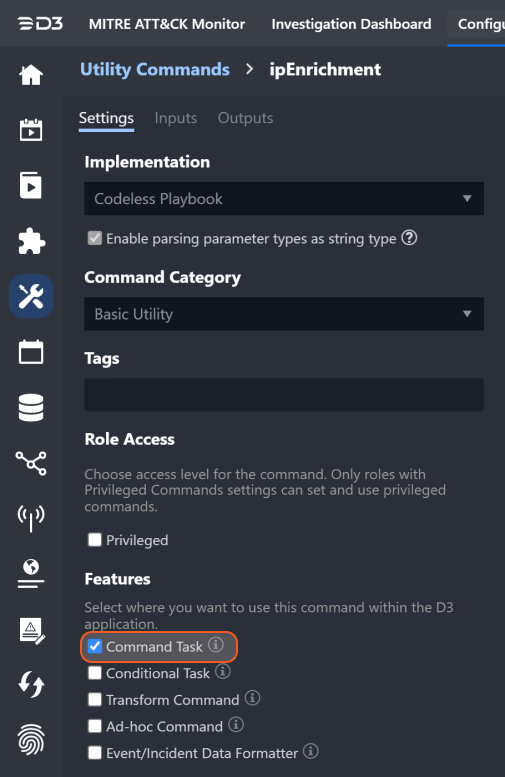Image resolution: width=505 pixels, height=777 pixels.
Task: Uncheck the Command Task checkbox
Action: click(x=95, y=646)
